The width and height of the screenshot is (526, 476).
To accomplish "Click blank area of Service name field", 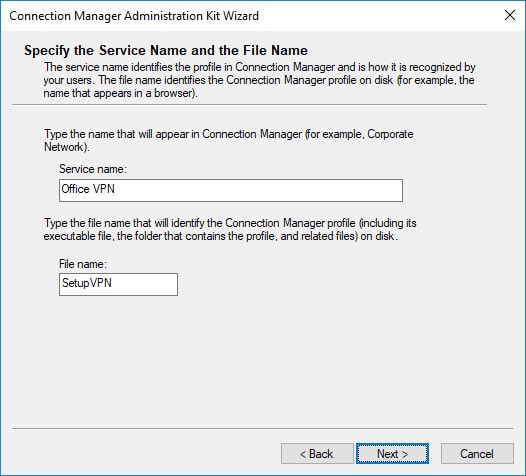I will click(258, 190).
